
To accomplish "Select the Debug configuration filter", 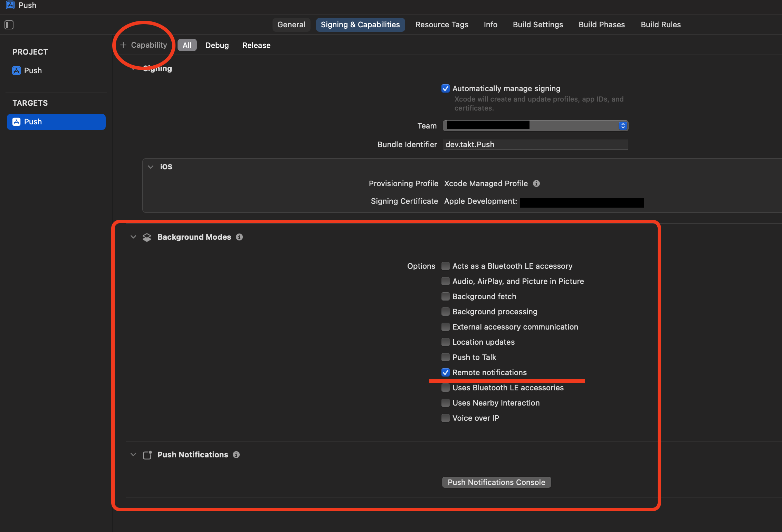I will click(x=217, y=45).
